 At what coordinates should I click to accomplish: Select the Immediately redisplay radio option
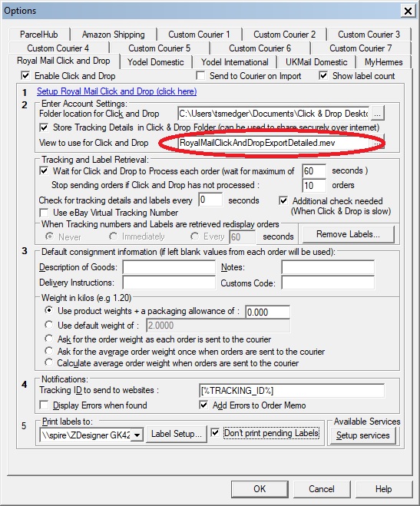(x=113, y=236)
